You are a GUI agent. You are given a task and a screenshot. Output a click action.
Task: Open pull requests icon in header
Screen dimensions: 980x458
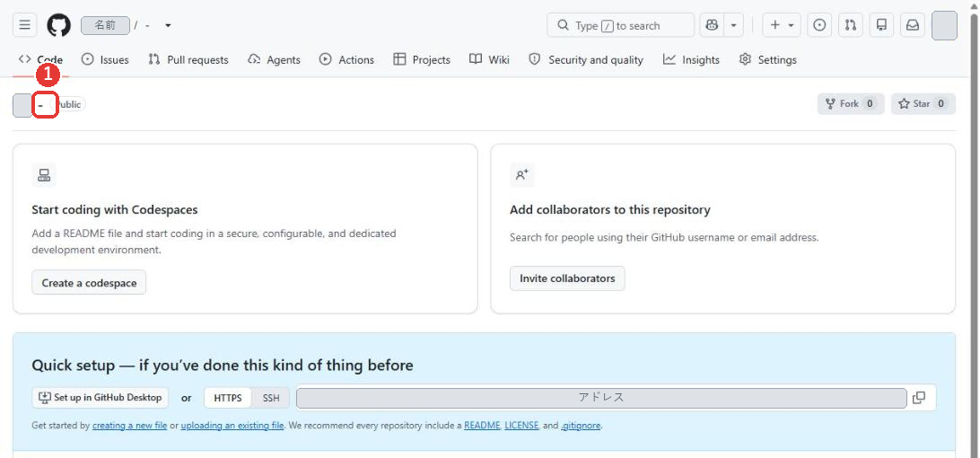[851, 25]
